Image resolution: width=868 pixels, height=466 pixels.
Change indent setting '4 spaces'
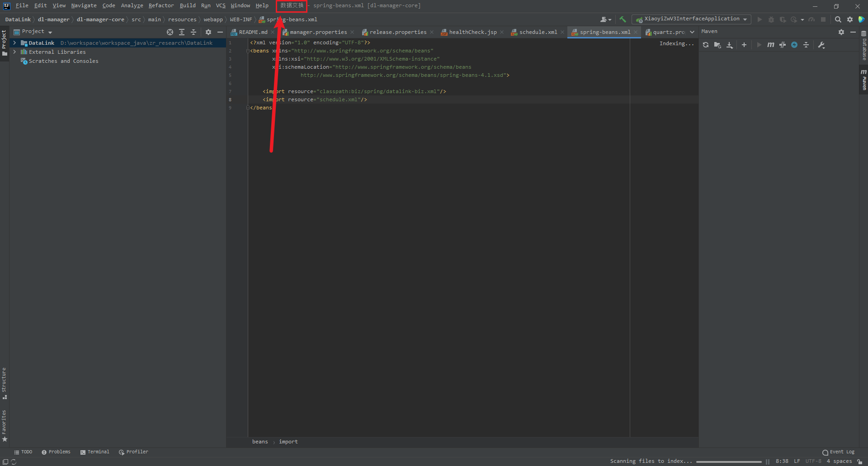839,461
